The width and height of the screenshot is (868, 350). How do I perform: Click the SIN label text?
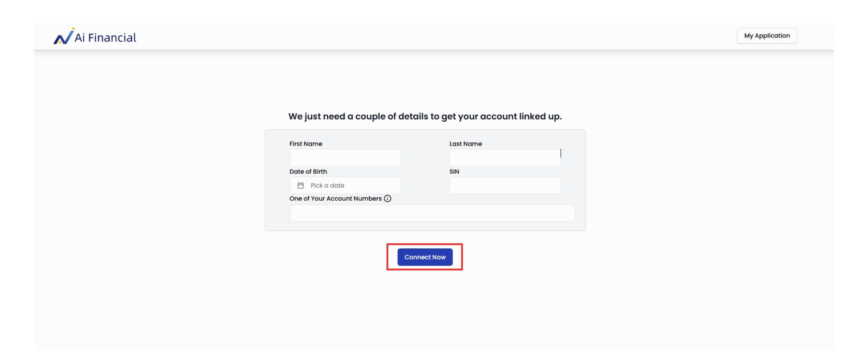(x=454, y=171)
